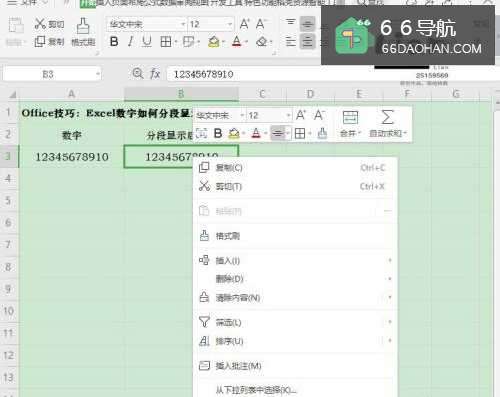
Task: Toggle Italic in the ribbon font group
Action: tap(130, 42)
